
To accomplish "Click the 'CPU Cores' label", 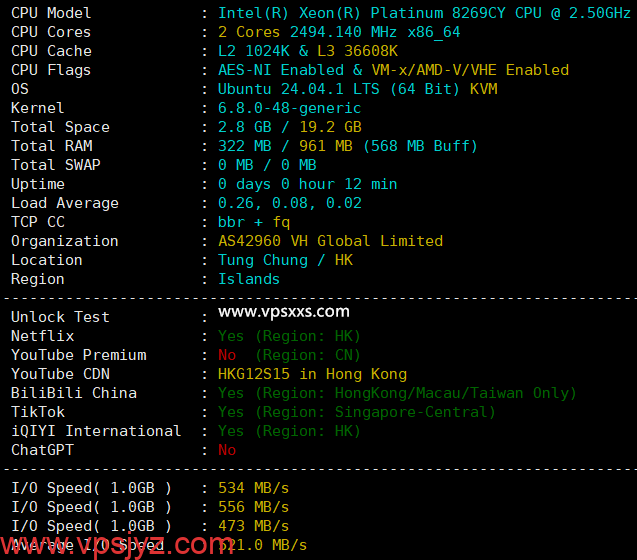I will pyautogui.click(x=51, y=32).
